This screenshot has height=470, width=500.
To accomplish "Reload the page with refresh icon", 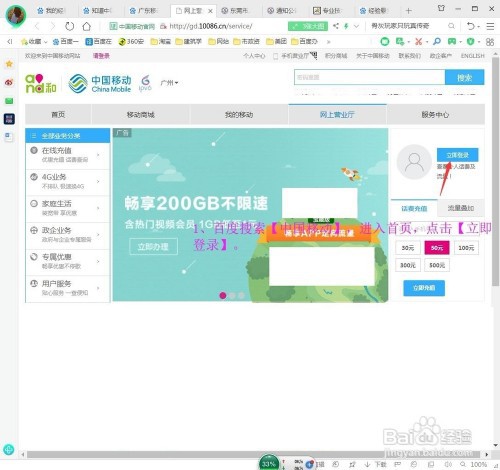I will click(x=69, y=26).
